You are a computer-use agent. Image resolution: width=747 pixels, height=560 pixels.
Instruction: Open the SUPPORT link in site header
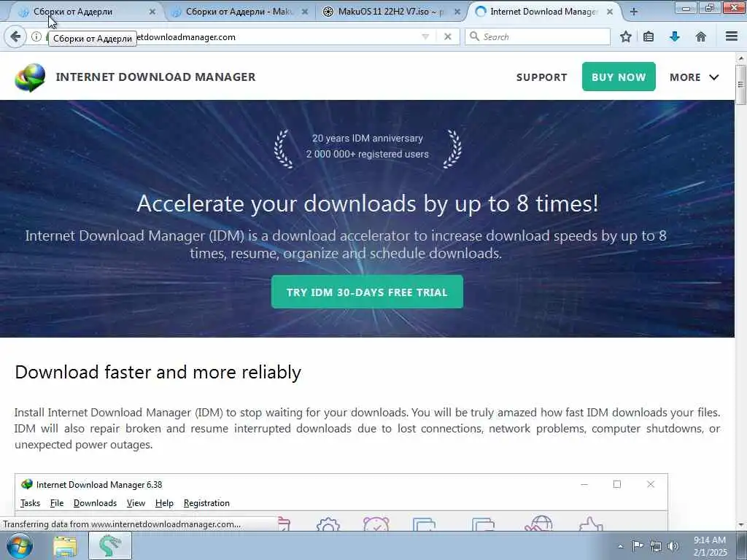pyautogui.click(x=542, y=77)
